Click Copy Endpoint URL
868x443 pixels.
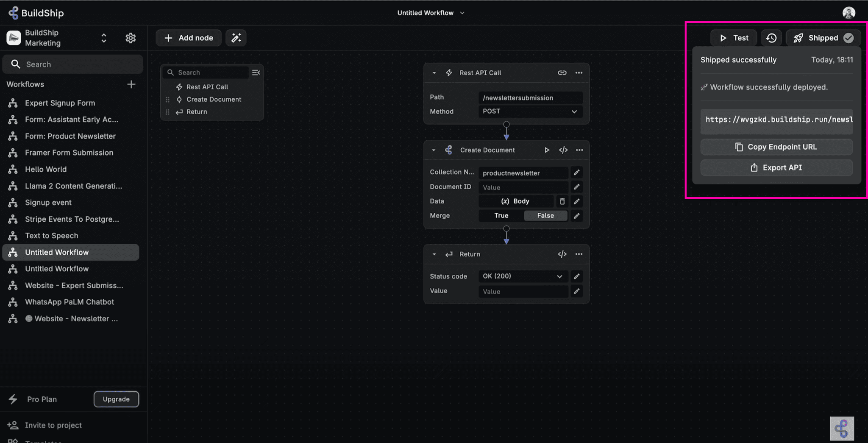point(776,147)
